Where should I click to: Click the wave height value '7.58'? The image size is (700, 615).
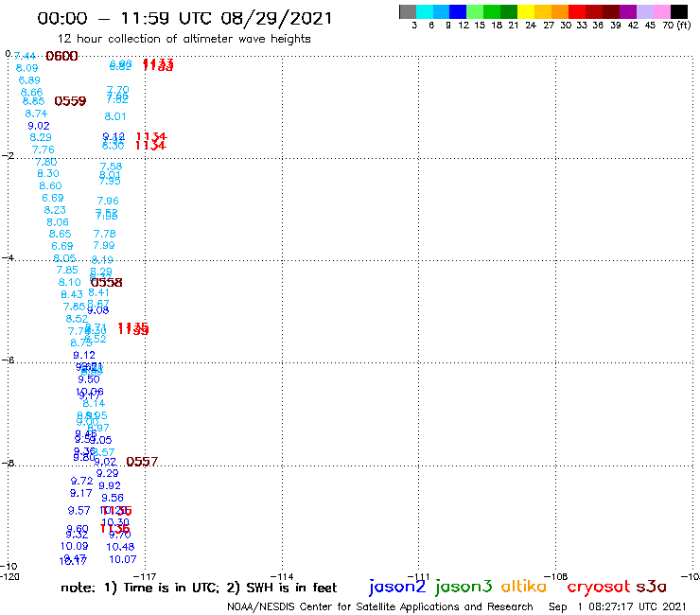pos(112,167)
